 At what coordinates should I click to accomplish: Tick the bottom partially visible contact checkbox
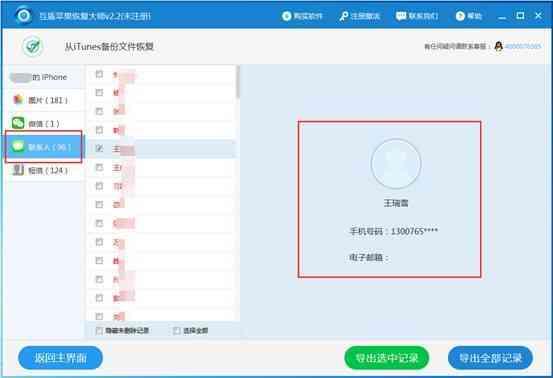(x=99, y=316)
